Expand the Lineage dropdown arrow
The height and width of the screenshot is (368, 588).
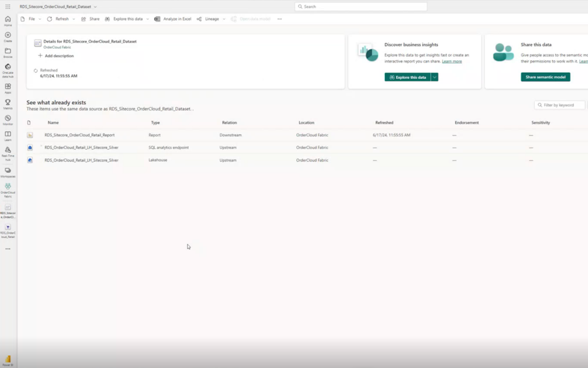click(x=224, y=19)
